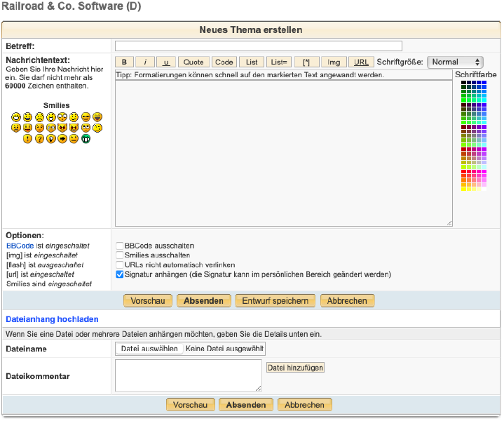Apply bold with the B button

pyautogui.click(x=124, y=62)
